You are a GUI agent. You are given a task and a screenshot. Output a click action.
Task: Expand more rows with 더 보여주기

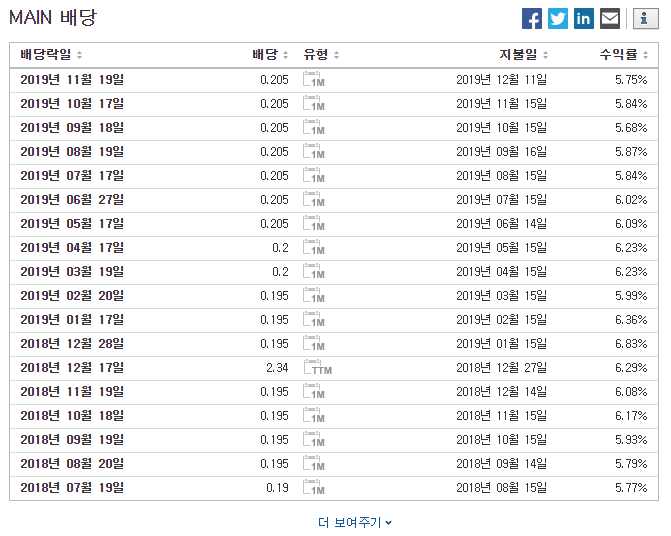tap(355, 522)
